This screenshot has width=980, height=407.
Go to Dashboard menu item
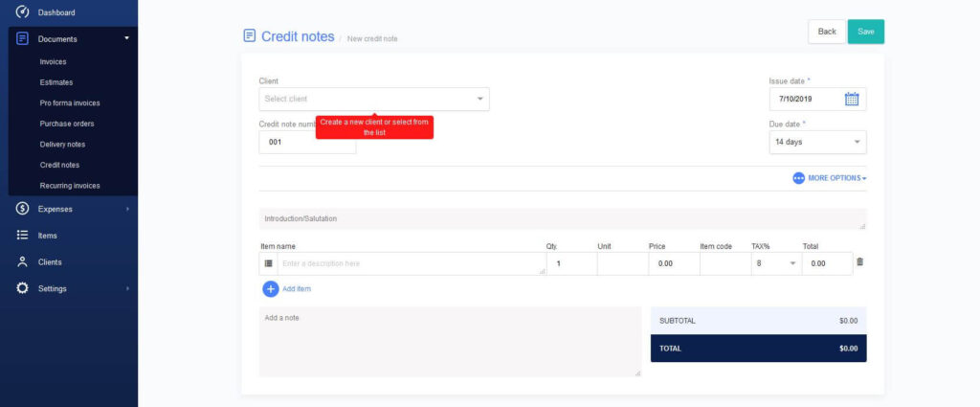56,12
